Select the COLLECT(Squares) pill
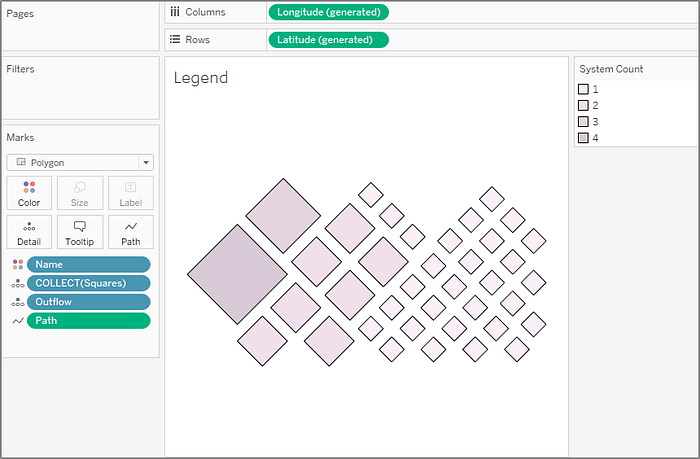700x459 pixels. (x=88, y=283)
